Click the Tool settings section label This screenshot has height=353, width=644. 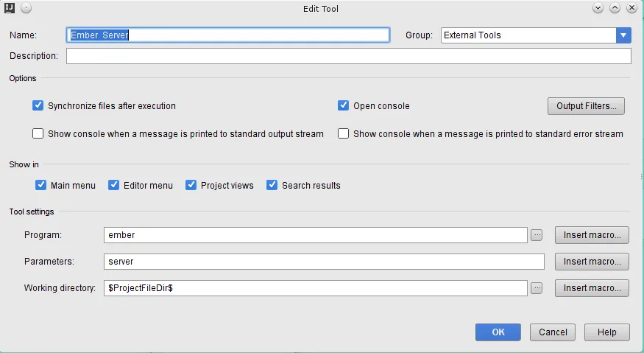[32, 212]
